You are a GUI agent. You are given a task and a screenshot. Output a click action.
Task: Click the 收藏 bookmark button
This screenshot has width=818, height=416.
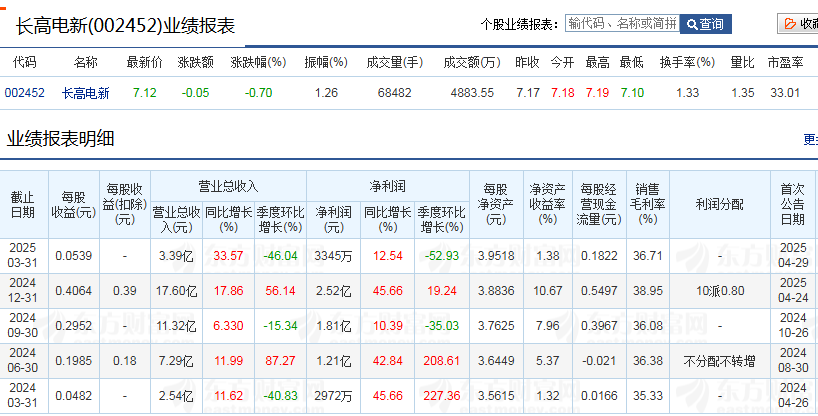point(798,24)
